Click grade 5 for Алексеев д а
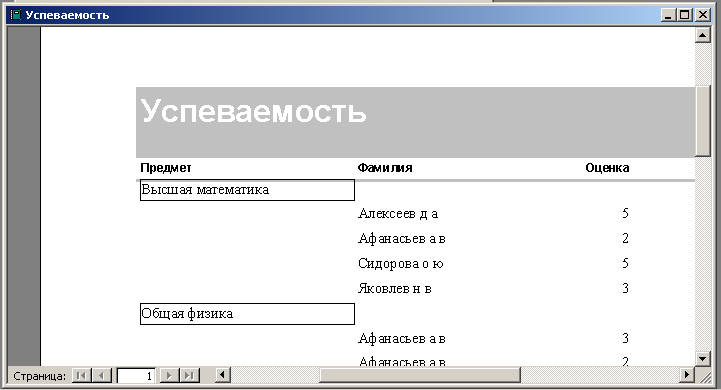The image size is (721, 390). pos(625,213)
